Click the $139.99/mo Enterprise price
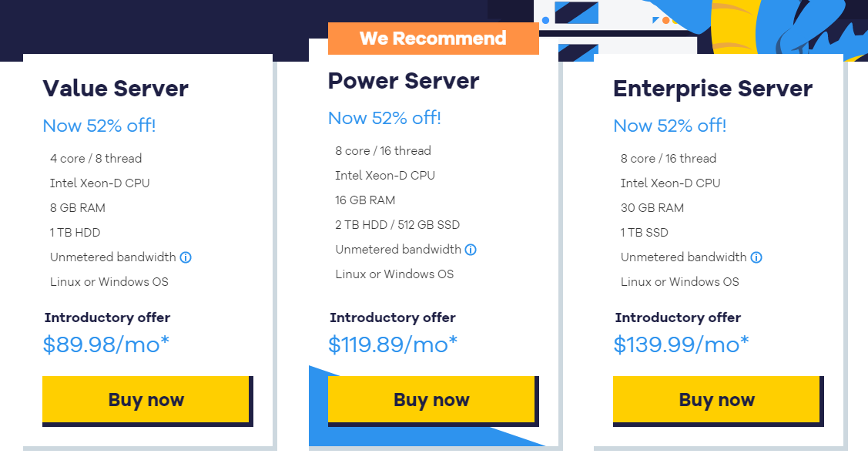Viewport: 868px width, 467px height. point(681,344)
